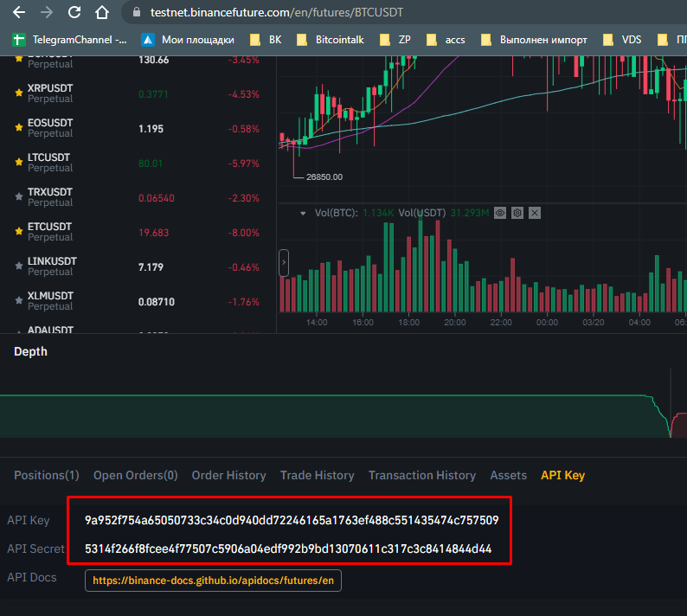The width and height of the screenshot is (687, 616).
Task: Switch to the Trade History tab
Action: tap(318, 475)
